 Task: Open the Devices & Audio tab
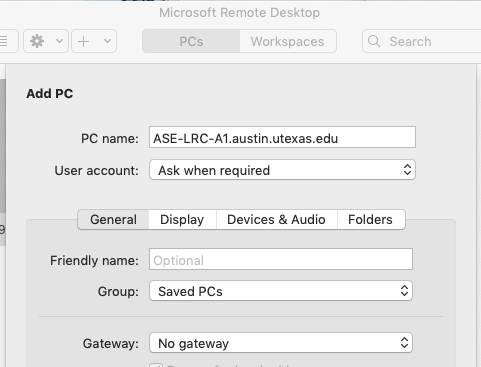pyautogui.click(x=276, y=220)
